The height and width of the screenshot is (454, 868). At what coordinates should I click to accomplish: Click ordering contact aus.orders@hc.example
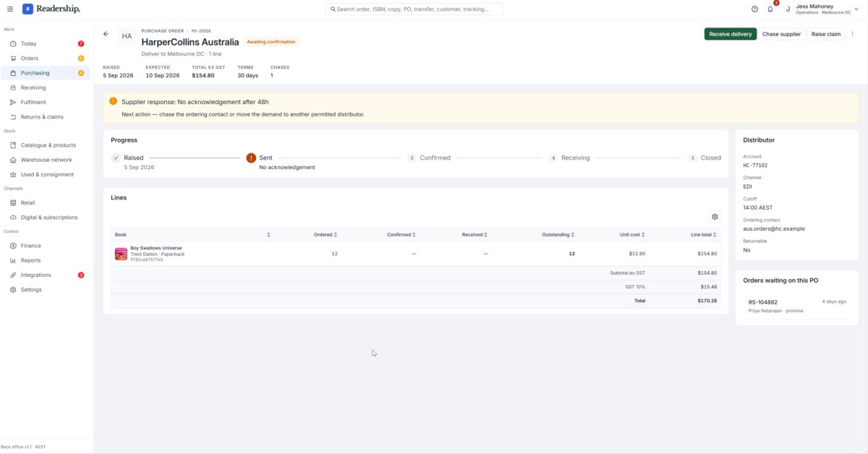tap(774, 228)
